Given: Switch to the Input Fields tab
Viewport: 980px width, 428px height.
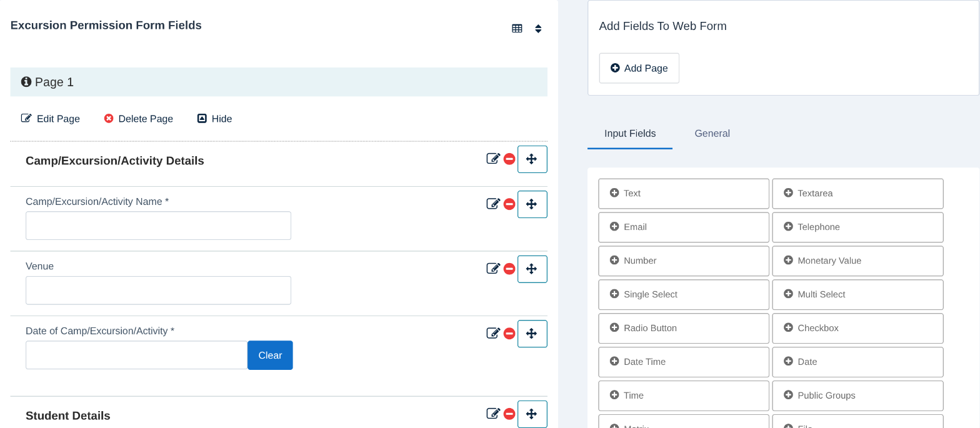Looking at the screenshot, I should click(x=630, y=133).
